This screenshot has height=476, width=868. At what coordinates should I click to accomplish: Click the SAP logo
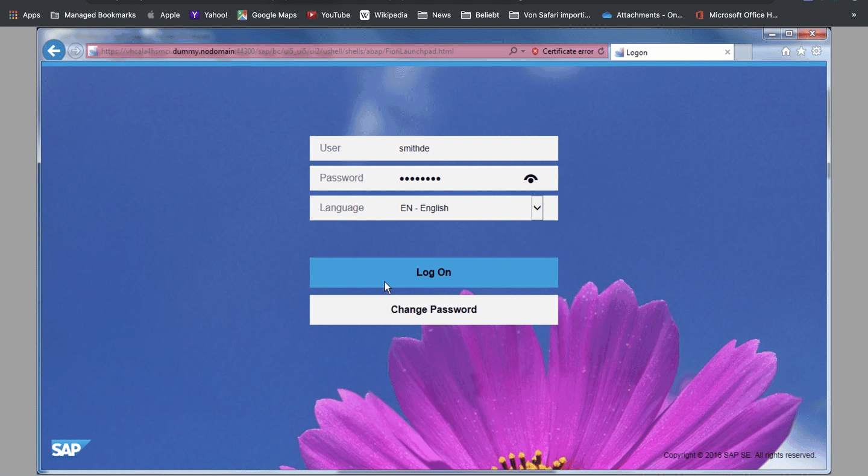click(x=70, y=448)
